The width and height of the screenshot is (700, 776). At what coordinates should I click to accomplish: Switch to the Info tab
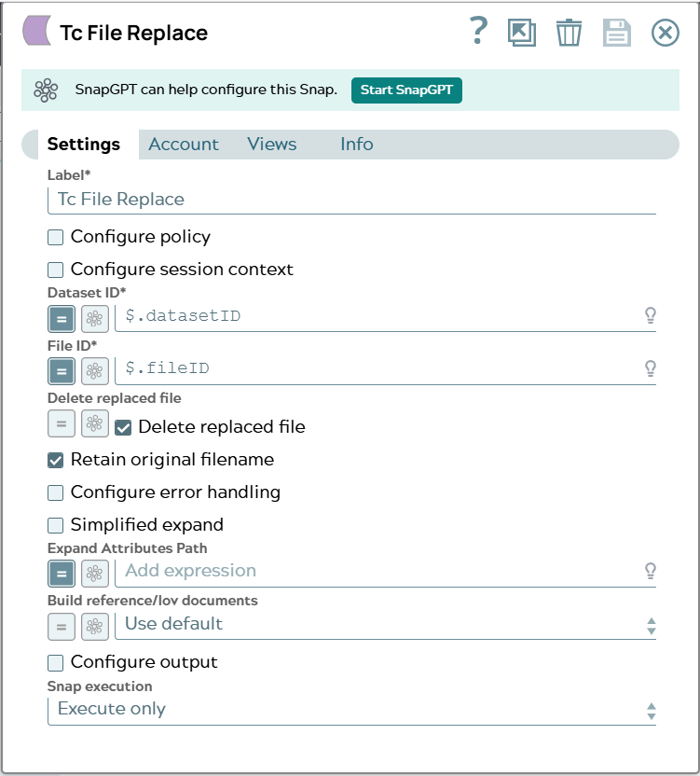357,145
